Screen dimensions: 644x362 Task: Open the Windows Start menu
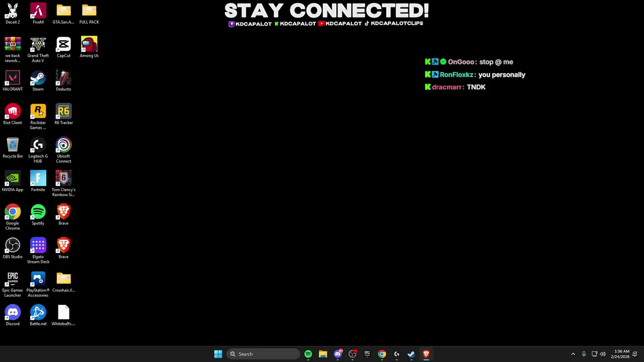click(218, 354)
